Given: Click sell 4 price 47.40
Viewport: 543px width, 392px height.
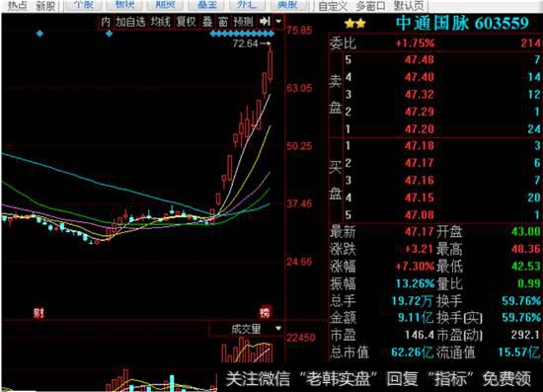Looking at the screenshot, I should pyautogui.click(x=419, y=77).
